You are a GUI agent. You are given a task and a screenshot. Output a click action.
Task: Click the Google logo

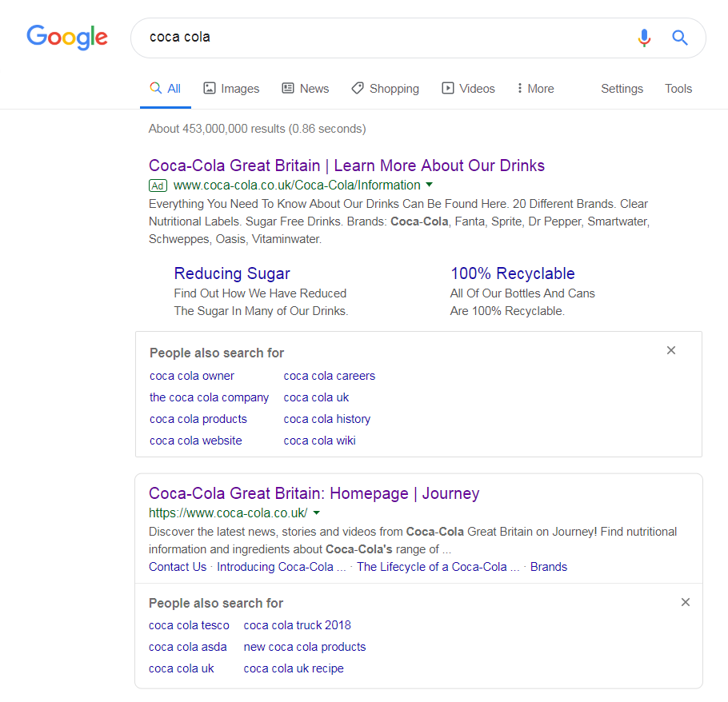(x=67, y=37)
